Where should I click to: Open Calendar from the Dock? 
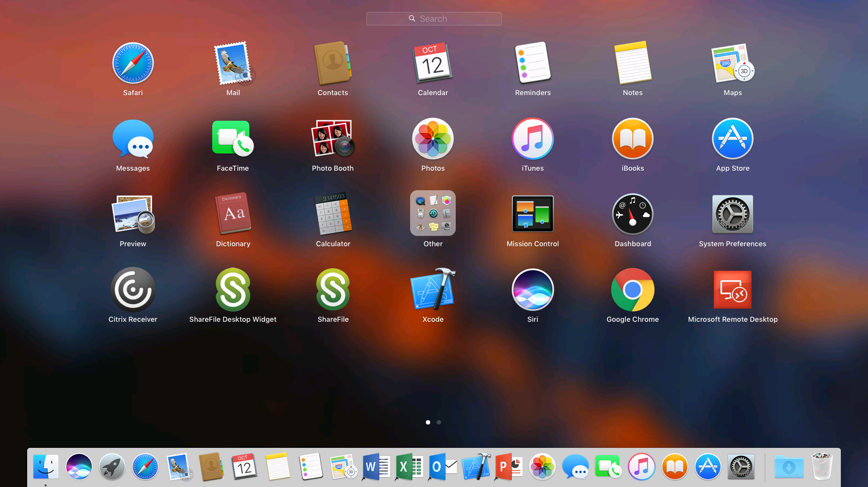244,467
